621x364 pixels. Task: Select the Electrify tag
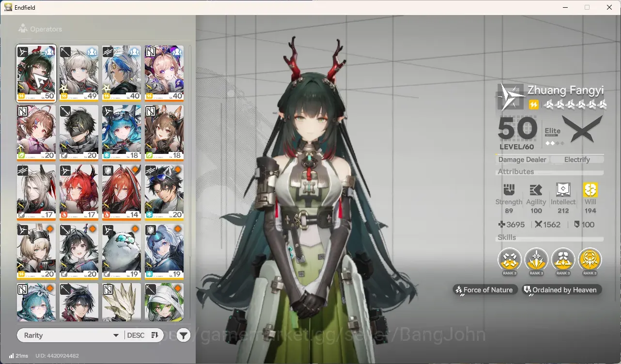coord(576,160)
